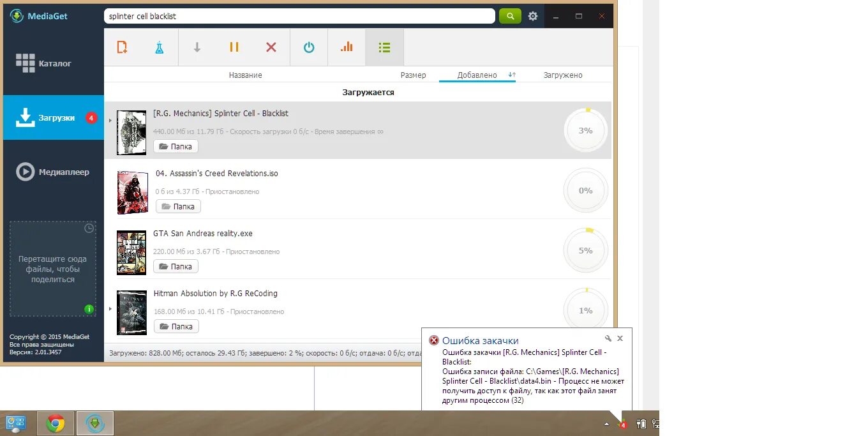Click the power shutdown icon
The image size is (868, 436).
pyautogui.click(x=309, y=47)
